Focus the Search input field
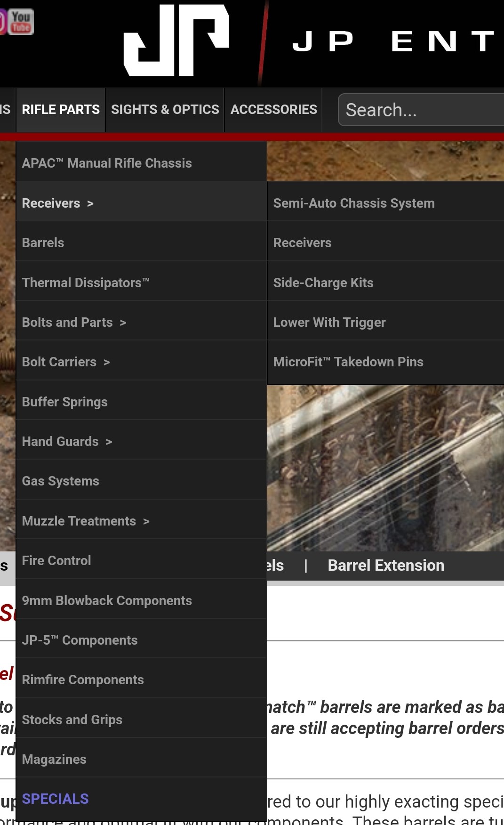Image resolution: width=504 pixels, height=825 pixels. pyautogui.click(x=421, y=110)
